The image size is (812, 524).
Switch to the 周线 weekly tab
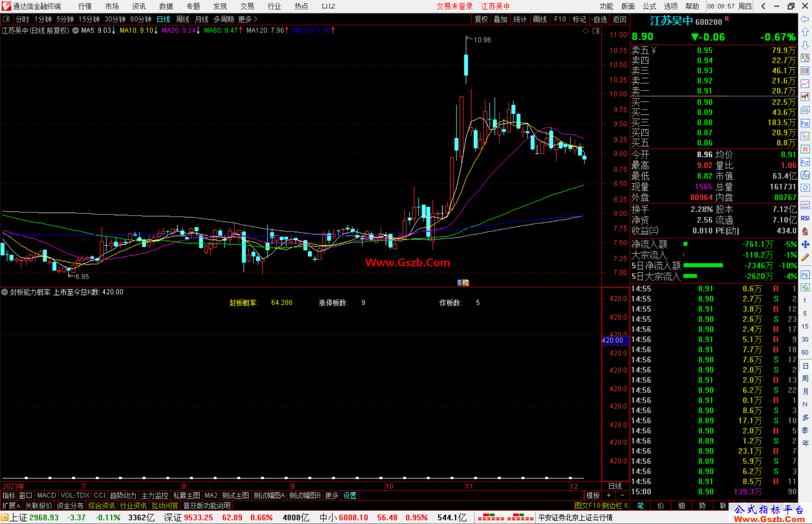(183, 19)
